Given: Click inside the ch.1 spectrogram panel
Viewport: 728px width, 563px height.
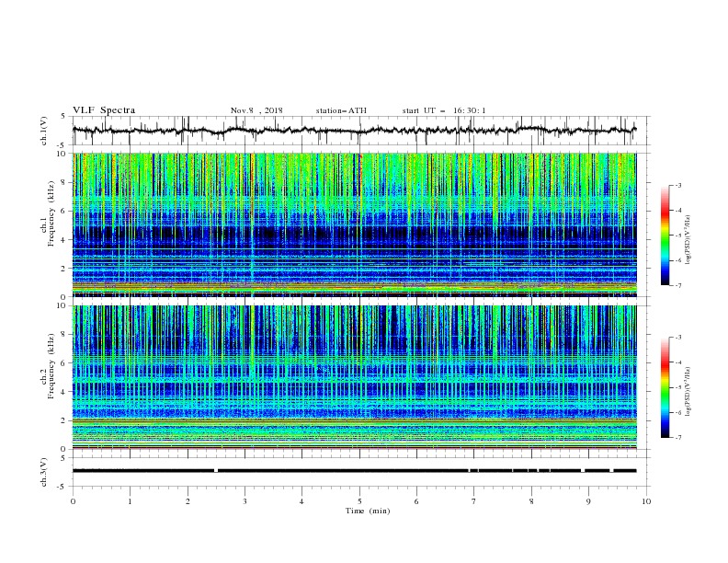Looking at the screenshot, I should coord(354,224).
